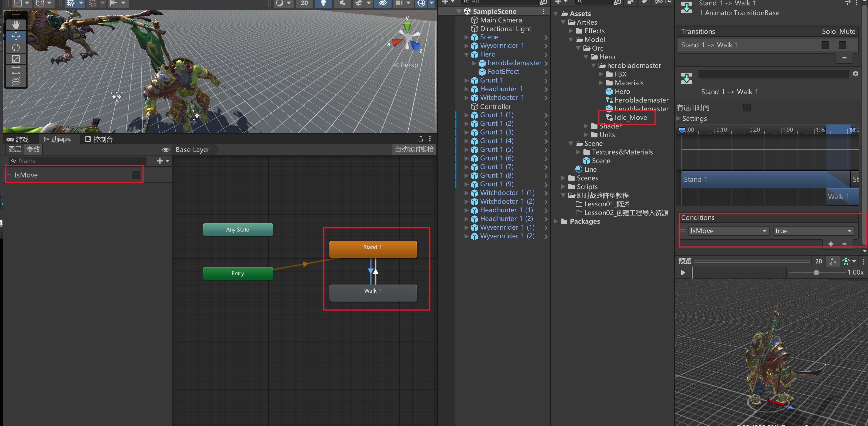This screenshot has height=426, width=868.
Task: Switch to the 动画器 Animator tab
Action: (57, 139)
